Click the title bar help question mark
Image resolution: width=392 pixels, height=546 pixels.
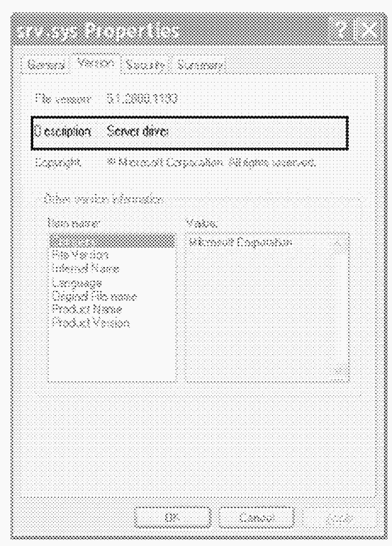(344, 30)
